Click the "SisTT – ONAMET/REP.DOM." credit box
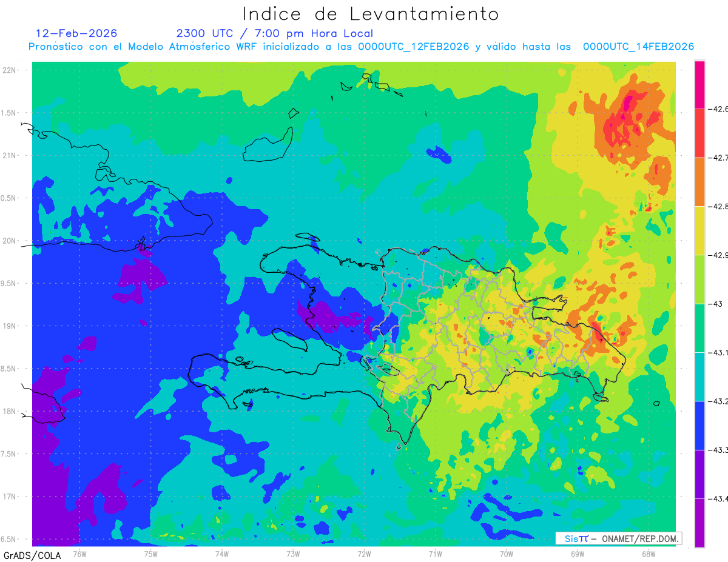The height and width of the screenshot is (562, 728). 618,538
